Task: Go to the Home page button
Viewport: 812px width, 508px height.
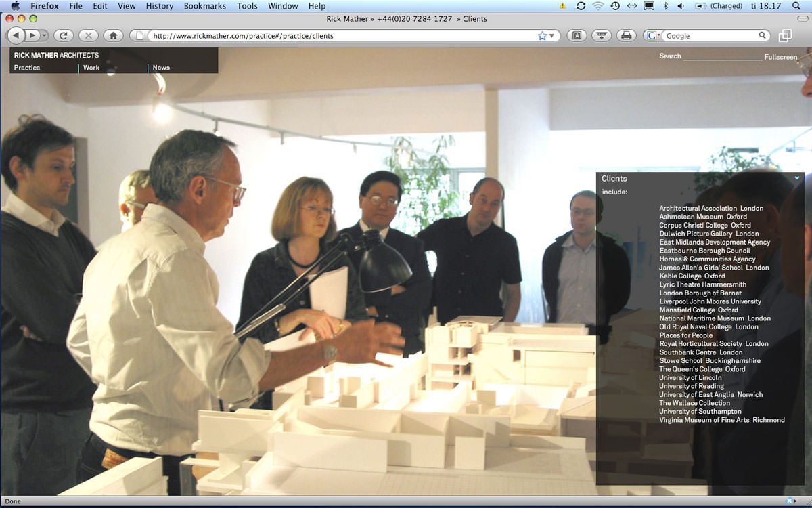Action: [x=113, y=35]
